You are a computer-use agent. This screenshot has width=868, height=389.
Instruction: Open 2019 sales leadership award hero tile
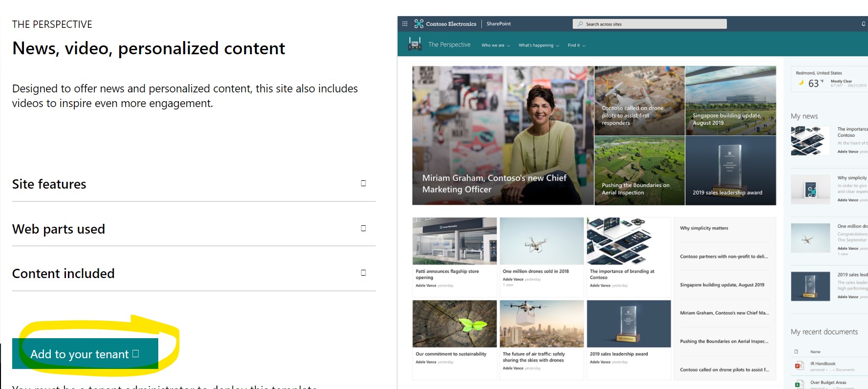(x=731, y=171)
